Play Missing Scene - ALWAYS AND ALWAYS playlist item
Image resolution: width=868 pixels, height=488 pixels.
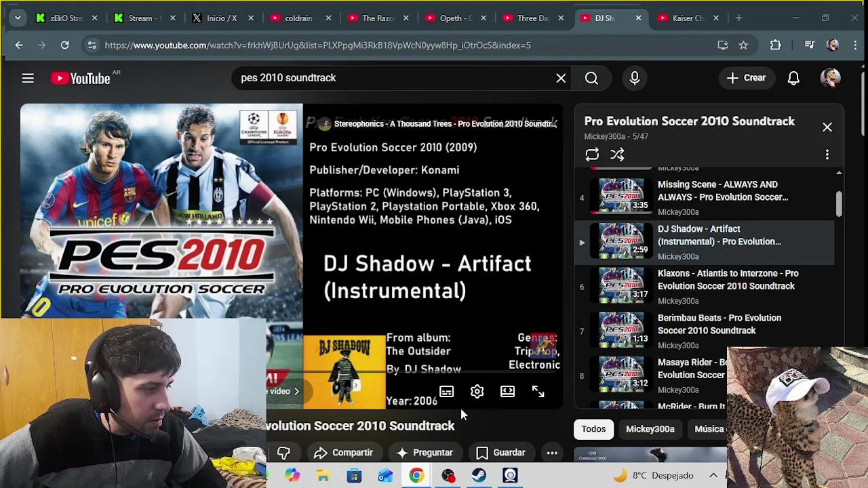(705, 197)
